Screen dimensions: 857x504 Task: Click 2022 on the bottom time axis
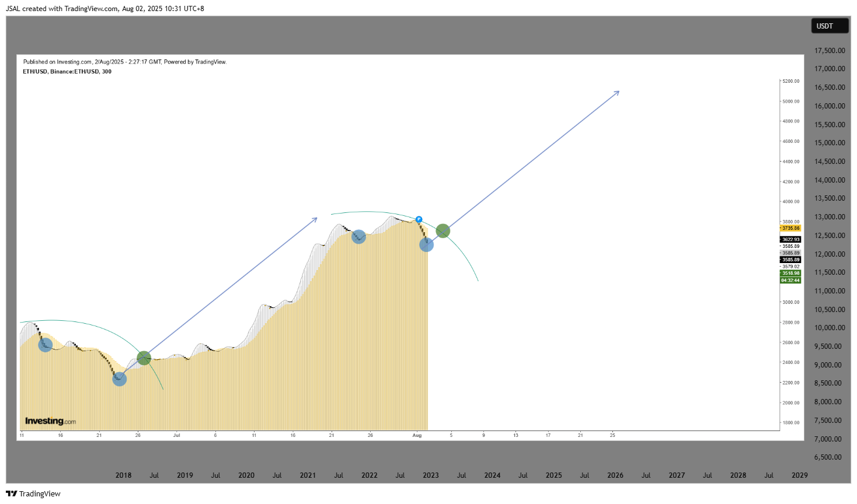(370, 475)
